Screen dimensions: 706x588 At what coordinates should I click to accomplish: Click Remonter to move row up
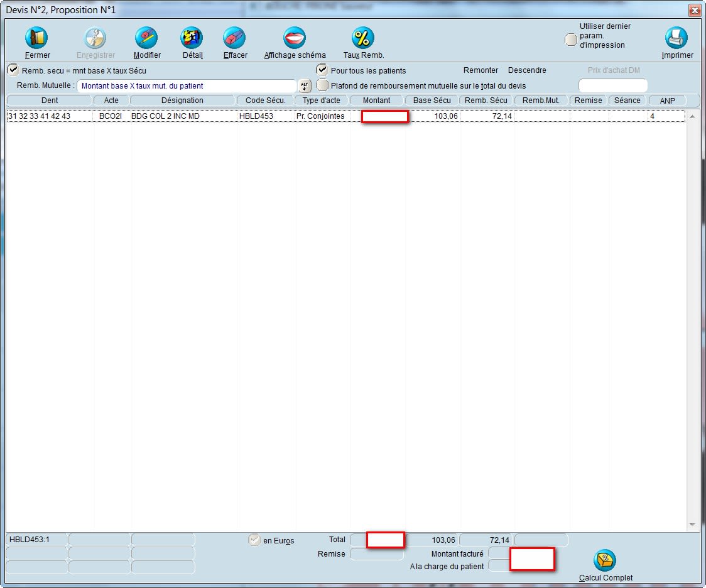[x=481, y=70]
